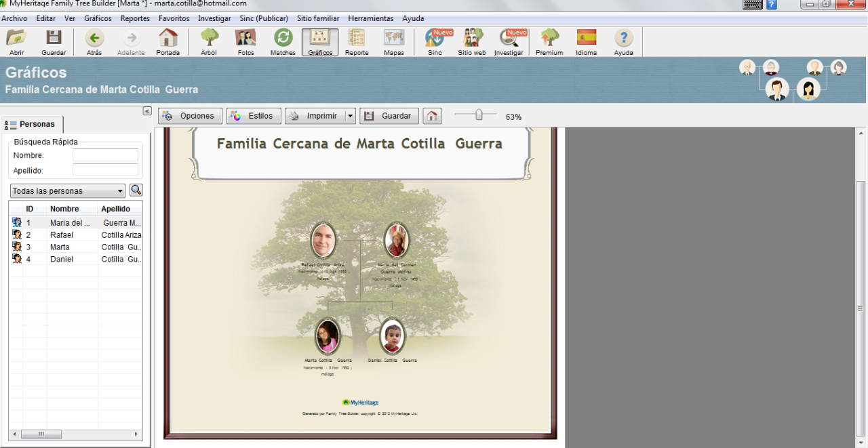Click the home icon beside Guardar button

432,116
